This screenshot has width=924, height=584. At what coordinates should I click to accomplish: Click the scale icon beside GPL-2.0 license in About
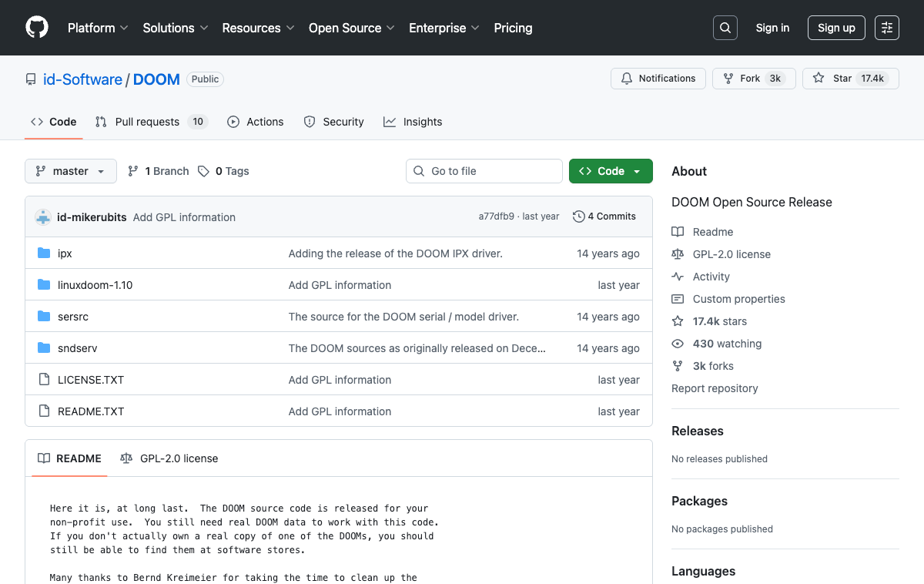click(x=678, y=254)
